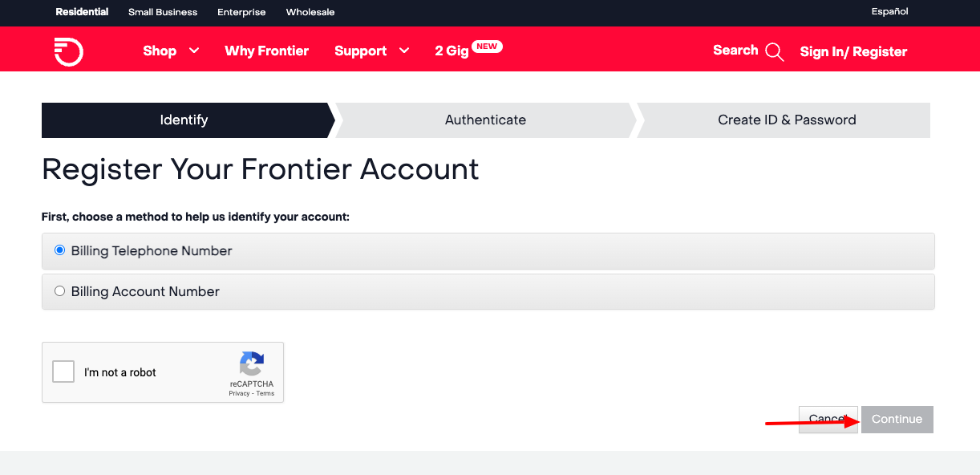Open the Español language link
This screenshot has height=475, width=980.
(889, 11)
